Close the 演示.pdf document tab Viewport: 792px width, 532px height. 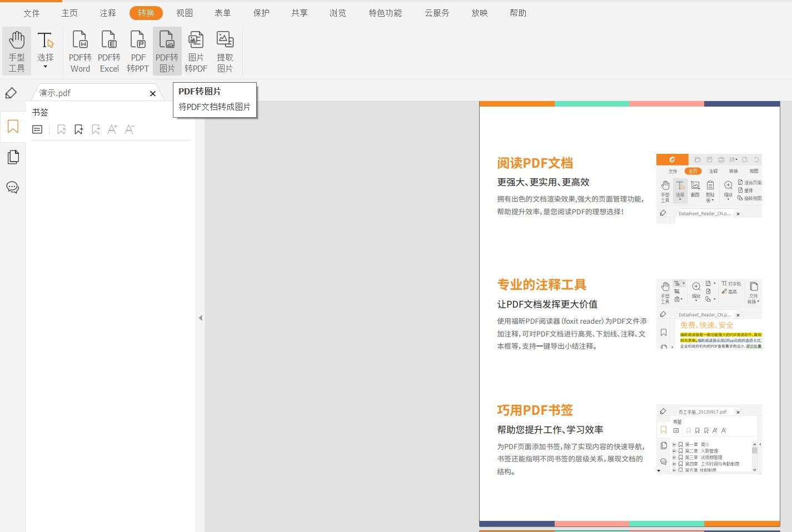tap(152, 93)
